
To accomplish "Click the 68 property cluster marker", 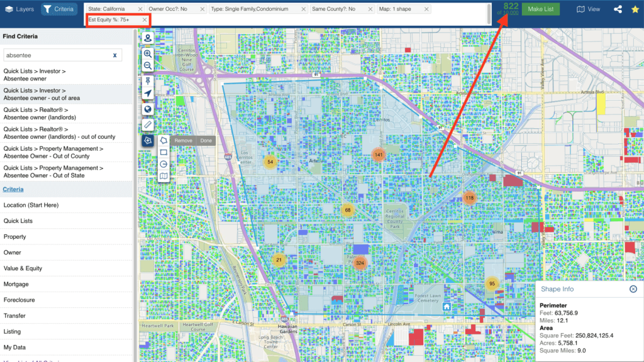I will [347, 210].
